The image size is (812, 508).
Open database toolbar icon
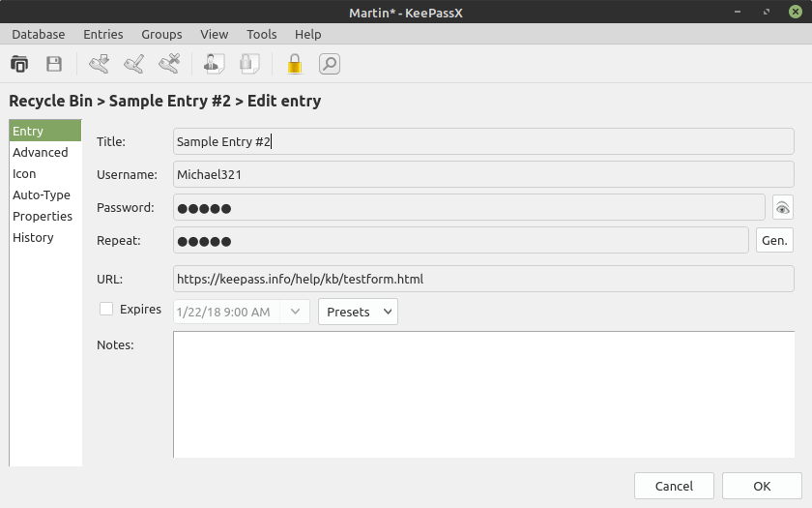click(19, 64)
